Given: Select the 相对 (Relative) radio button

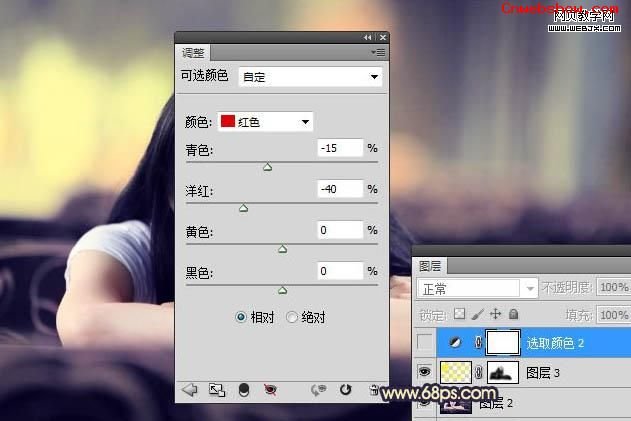Looking at the screenshot, I should point(241,317).
